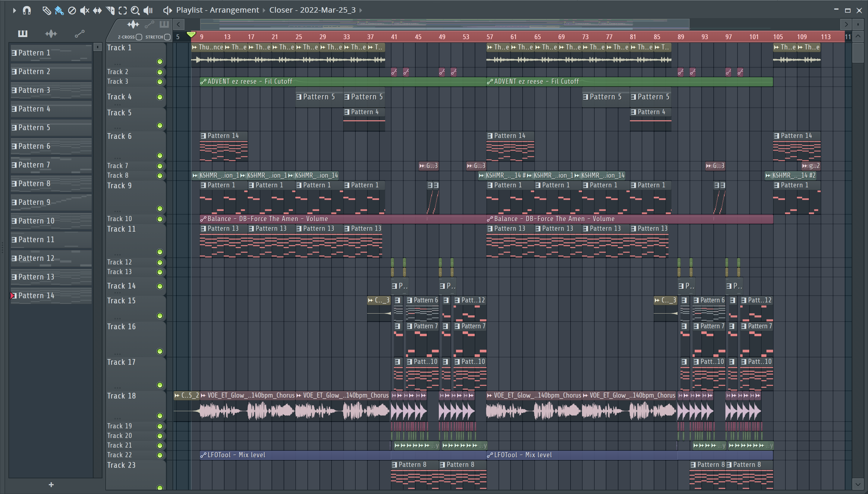Select first Balance DB-Force The Amen Volume clip
This screenshot has height=494, width=868.
343,219
